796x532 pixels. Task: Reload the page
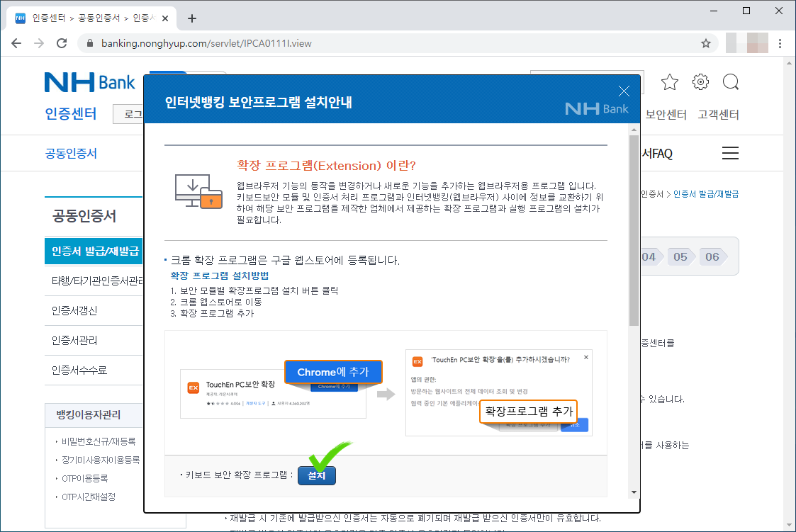pos(62,43)
